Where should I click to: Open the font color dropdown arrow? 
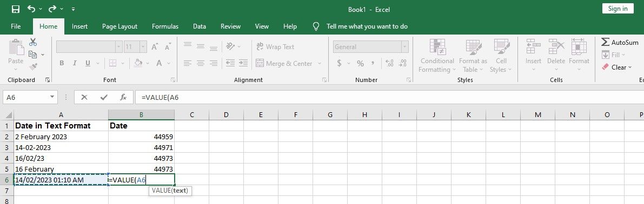pos(169,64)
